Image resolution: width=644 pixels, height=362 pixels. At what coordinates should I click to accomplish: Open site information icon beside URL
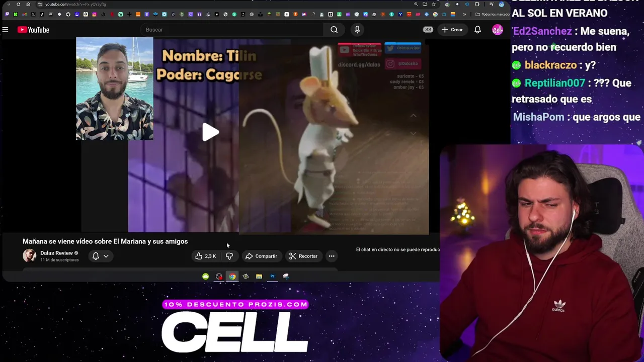(x=40, y=4)
